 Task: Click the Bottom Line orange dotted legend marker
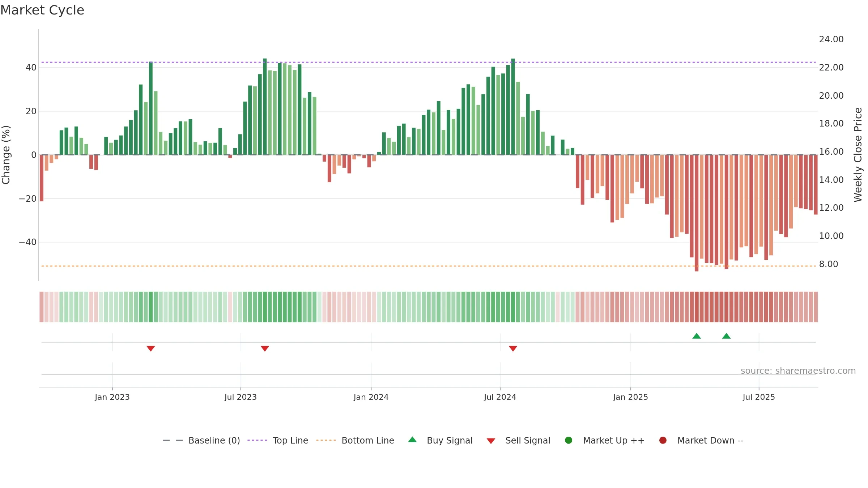coord(326,440)
